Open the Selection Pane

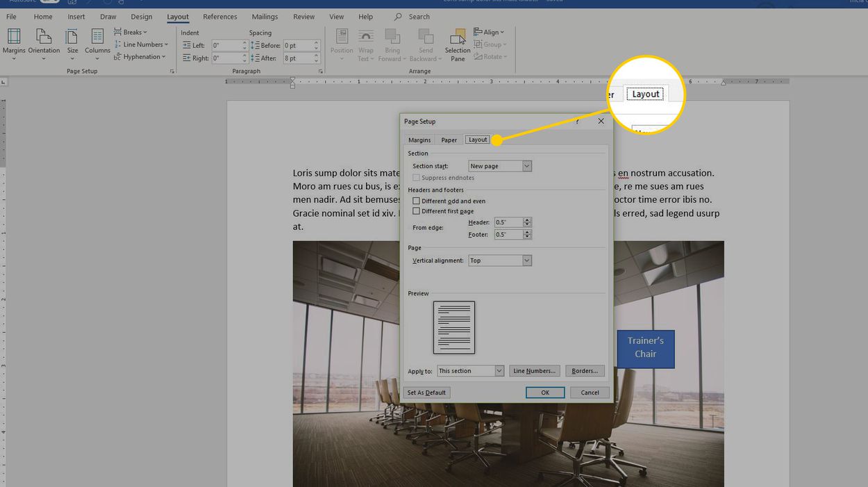click(458, 44)
